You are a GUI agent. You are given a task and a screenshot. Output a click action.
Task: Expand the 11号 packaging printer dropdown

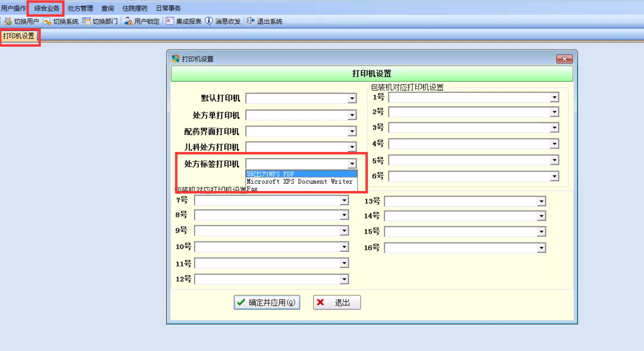tap(344, 263)
